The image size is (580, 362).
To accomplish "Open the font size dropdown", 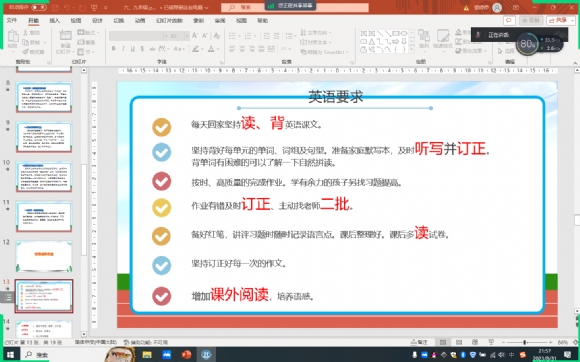I will (186, 36).
